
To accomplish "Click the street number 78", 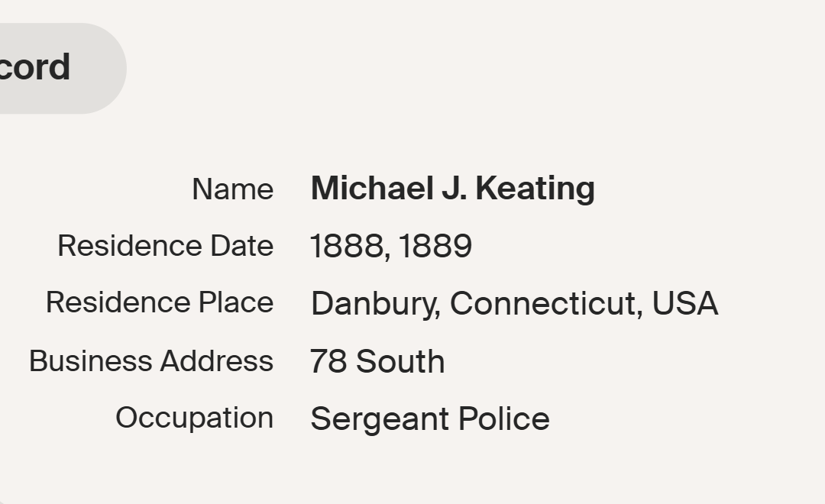I will pyautogui.click(x=328, y=362).
